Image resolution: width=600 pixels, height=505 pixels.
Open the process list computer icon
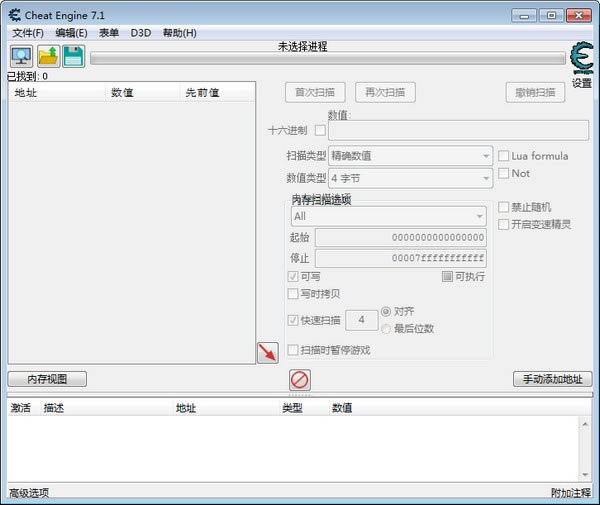click(21, 56)
